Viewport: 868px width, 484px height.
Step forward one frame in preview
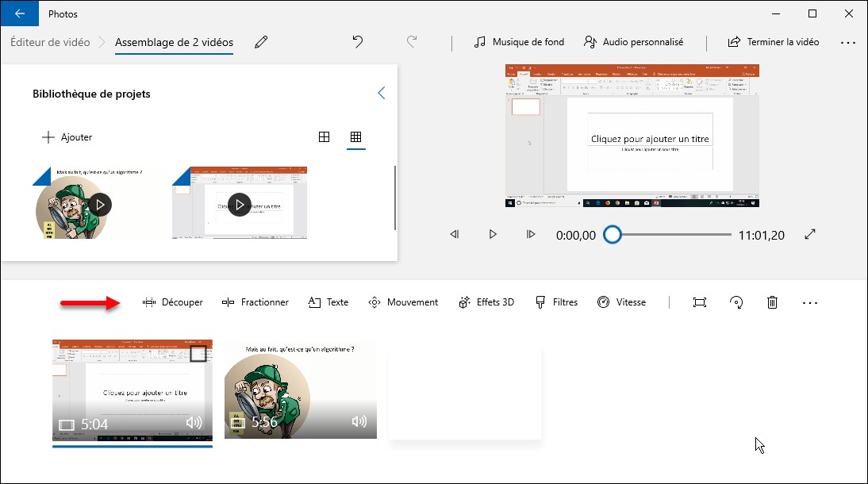(x=531, y=235)
